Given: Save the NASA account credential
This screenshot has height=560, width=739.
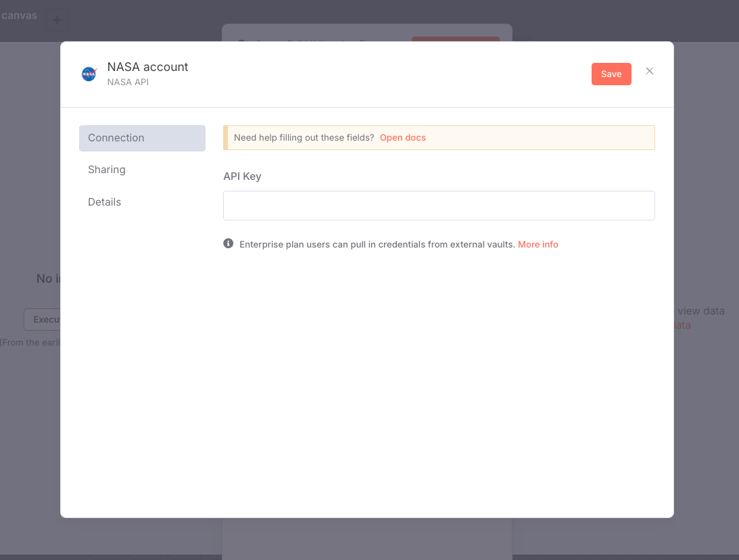Looking at the screenshot, I should coord(611,74).
